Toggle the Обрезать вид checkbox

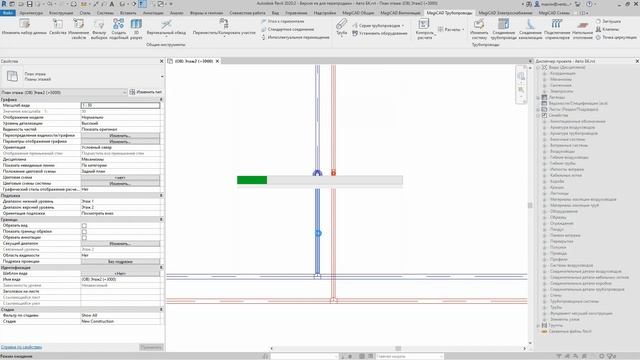pos(84,225)
